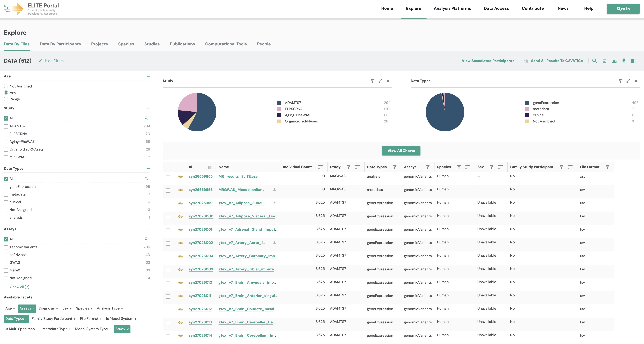This screenshot has width=644, height=344.
Task: Expand name cell of gtex_v7_Artery_Aorta row
Action: click(x=274, y=242)
